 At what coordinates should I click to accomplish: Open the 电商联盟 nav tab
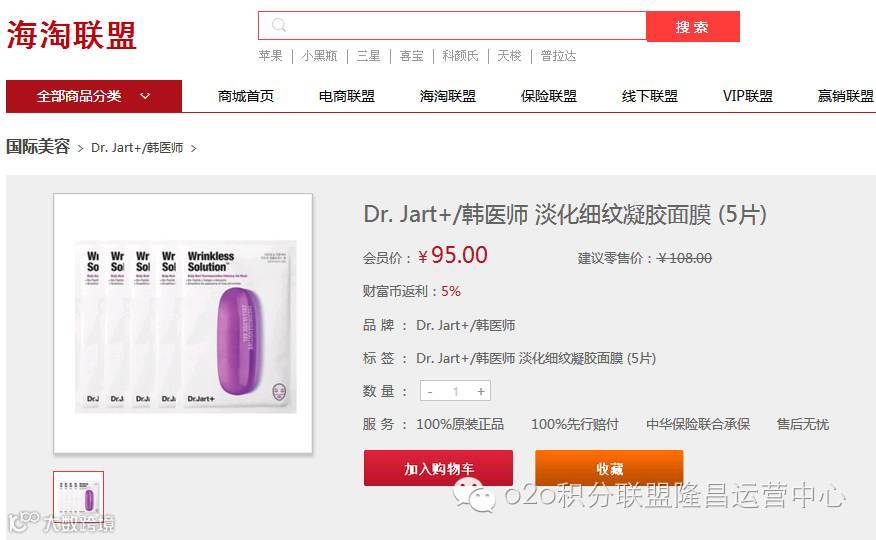(347, 96)
